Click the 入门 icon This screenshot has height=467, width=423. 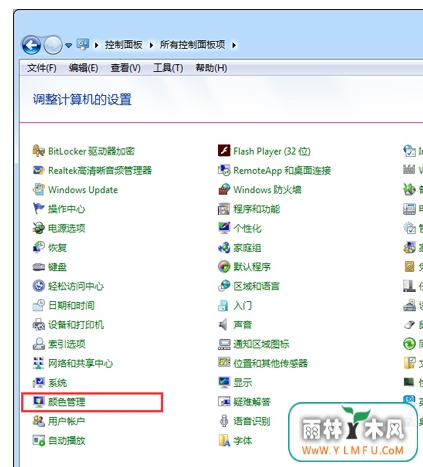point(223,305)
